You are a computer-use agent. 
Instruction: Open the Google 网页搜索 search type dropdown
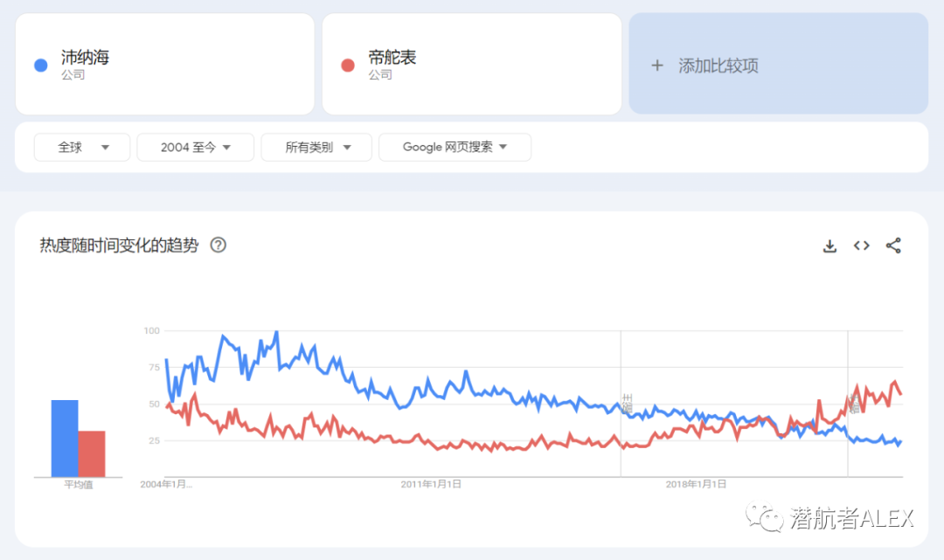[455, 148]
